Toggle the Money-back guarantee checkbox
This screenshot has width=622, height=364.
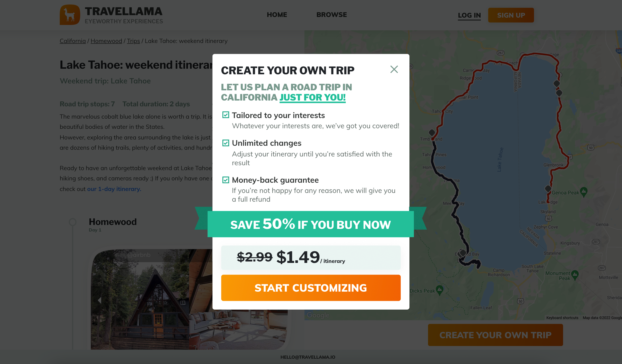(x=226, y=180)
